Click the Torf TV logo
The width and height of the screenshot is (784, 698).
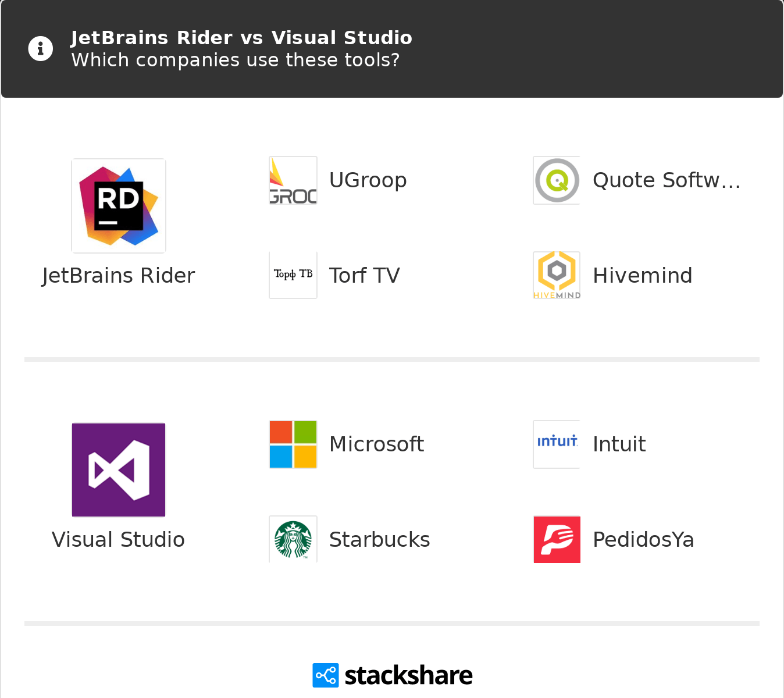click(x=293, y=275)
